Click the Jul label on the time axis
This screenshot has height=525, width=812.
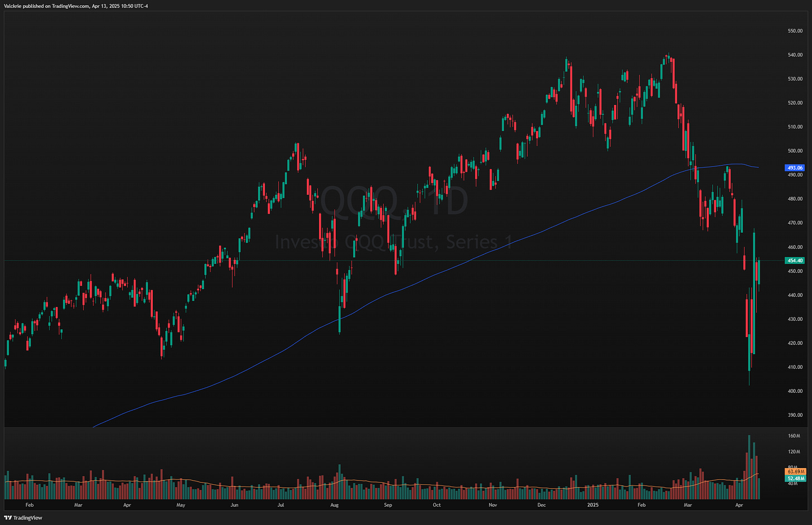281,505
